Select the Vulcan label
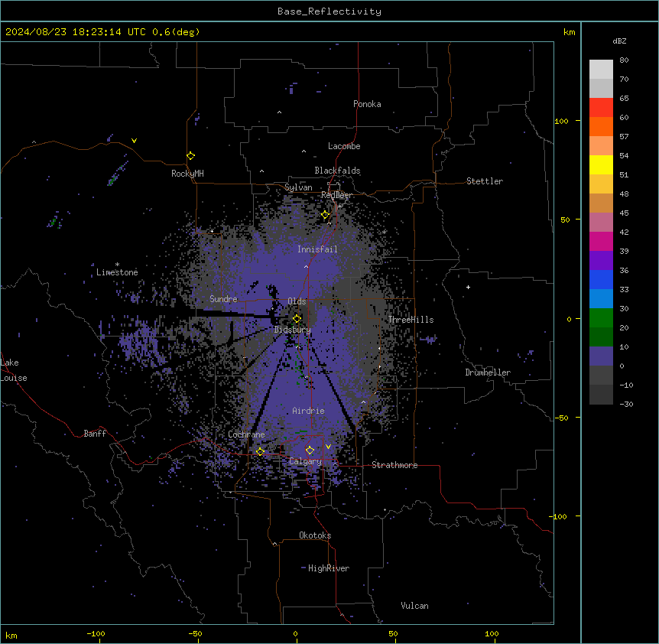Image resolution: width=659 pixels, height=644 pixels. click(415, 606)
